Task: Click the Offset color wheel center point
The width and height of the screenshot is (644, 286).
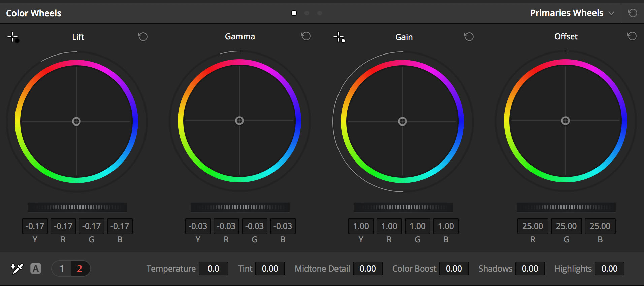Action: (566, 121)
